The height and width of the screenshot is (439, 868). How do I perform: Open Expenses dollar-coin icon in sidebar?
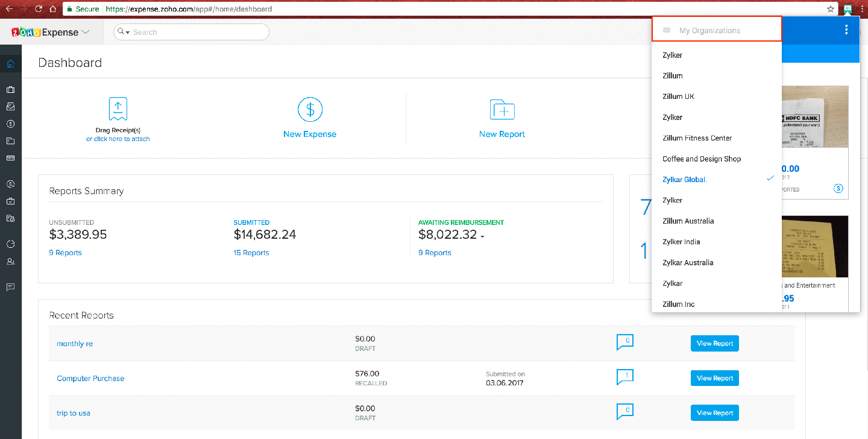point(11,124)
